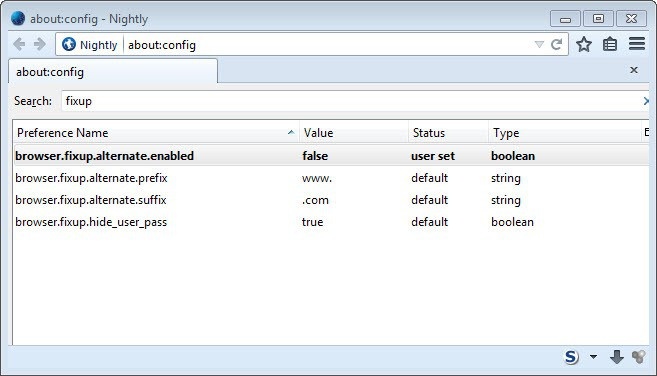657x376 pixels.
Task: Sort by Preference Name column header
Action: coord(155,133)
